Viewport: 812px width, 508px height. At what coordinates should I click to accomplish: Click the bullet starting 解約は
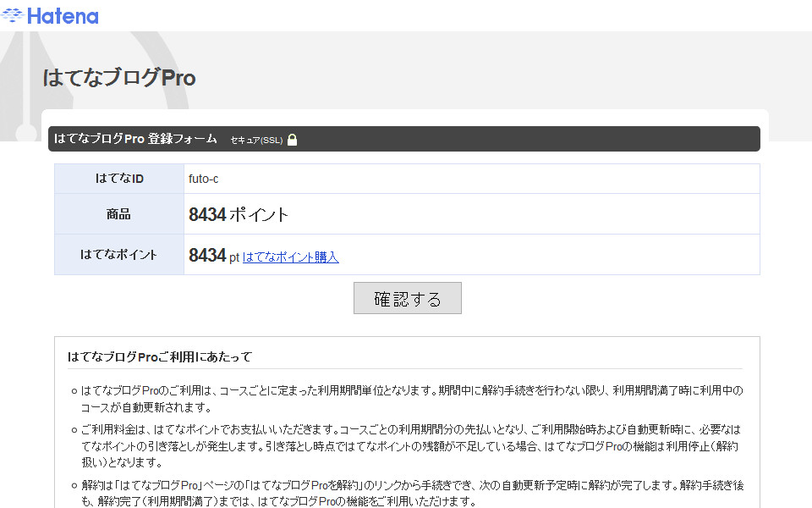[412, 493]
